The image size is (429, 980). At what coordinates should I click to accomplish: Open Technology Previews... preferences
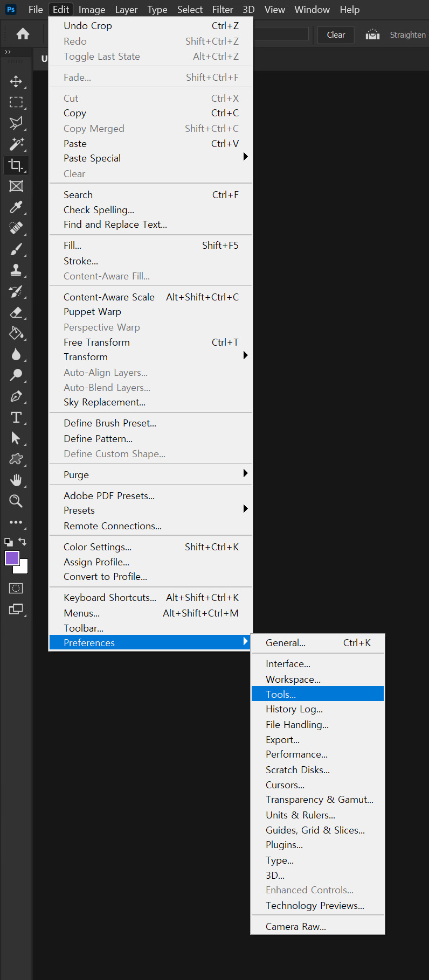(x=317, y=906)
